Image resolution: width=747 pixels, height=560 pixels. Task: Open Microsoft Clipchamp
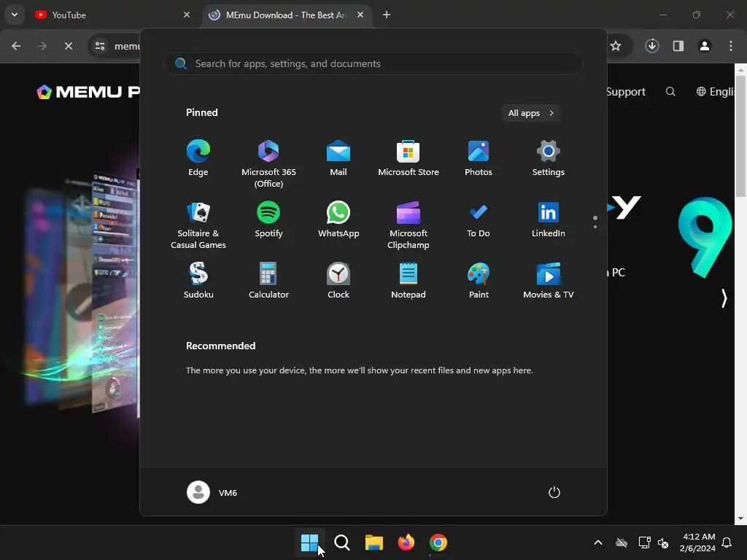409,225
